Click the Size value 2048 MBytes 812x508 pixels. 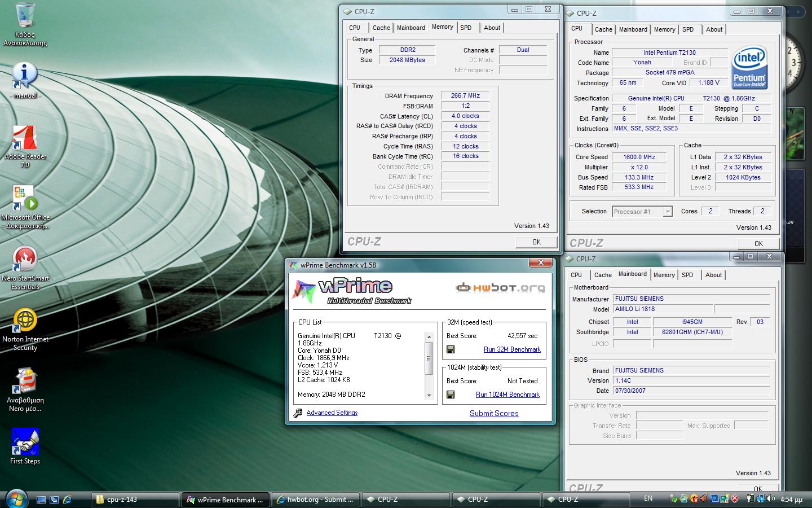coord(407,60)
